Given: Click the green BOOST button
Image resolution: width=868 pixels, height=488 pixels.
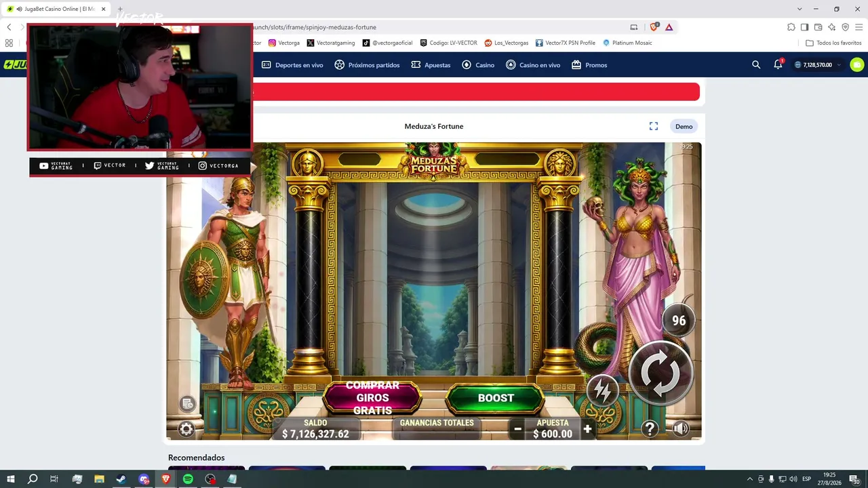Looking at the screenshot, I should point(496,398).
